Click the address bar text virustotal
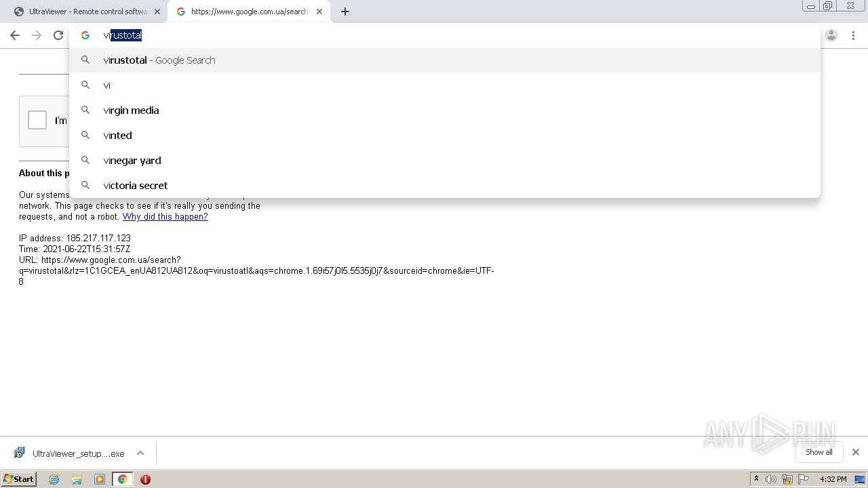Screen dimensions: 868x488 pyautogui.click(x=123, y=35)
